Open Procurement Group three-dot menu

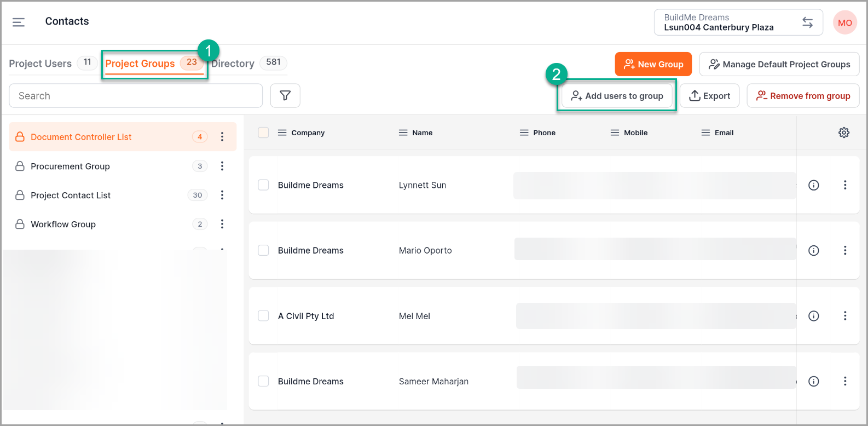click(222, 166)
